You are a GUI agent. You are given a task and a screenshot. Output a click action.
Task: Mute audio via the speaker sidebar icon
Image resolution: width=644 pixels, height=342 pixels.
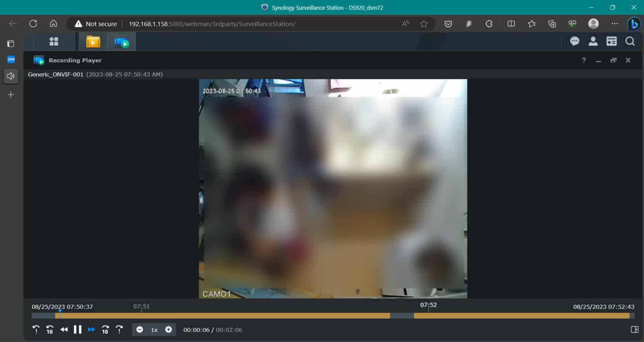point(10,76)
